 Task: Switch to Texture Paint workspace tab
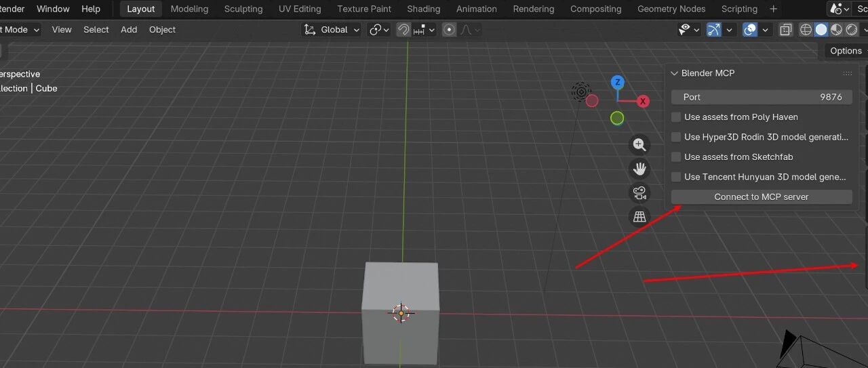point(364,9)
